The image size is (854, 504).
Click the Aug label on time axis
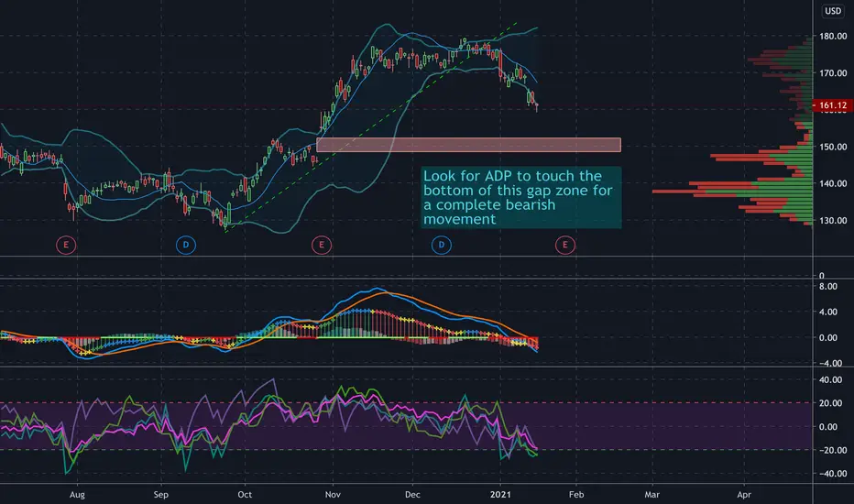[x=77, y=495]
